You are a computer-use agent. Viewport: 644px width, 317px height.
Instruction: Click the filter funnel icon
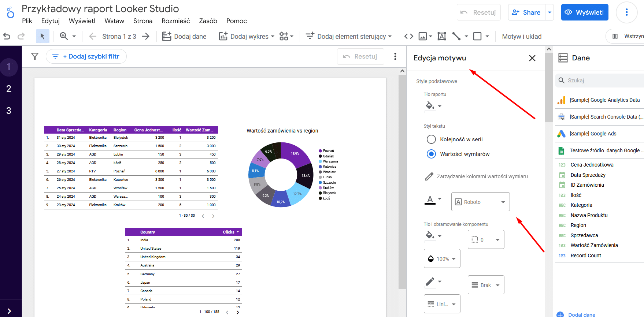[35, 56]
